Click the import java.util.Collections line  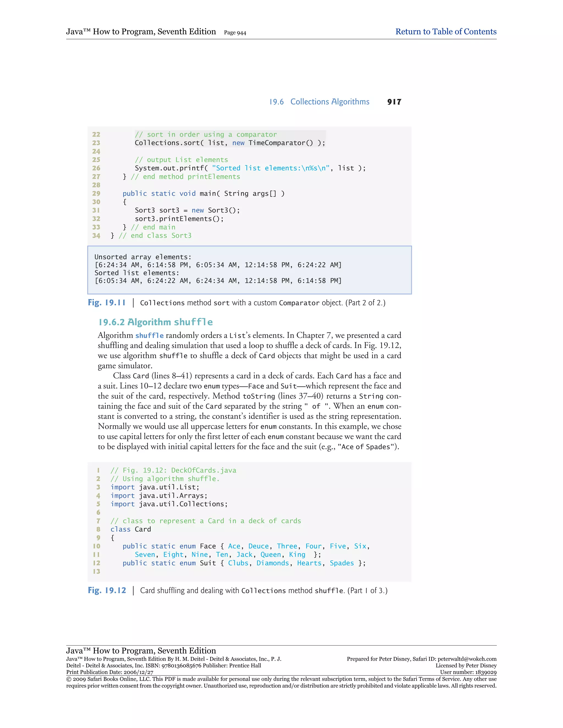pos(169,504)
